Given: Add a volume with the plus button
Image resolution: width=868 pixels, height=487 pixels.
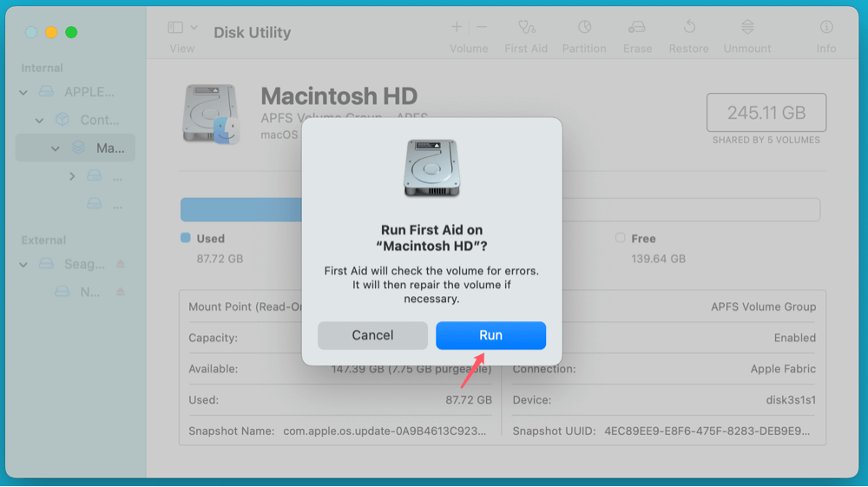Looking at the screenshot, I should 457,28.
